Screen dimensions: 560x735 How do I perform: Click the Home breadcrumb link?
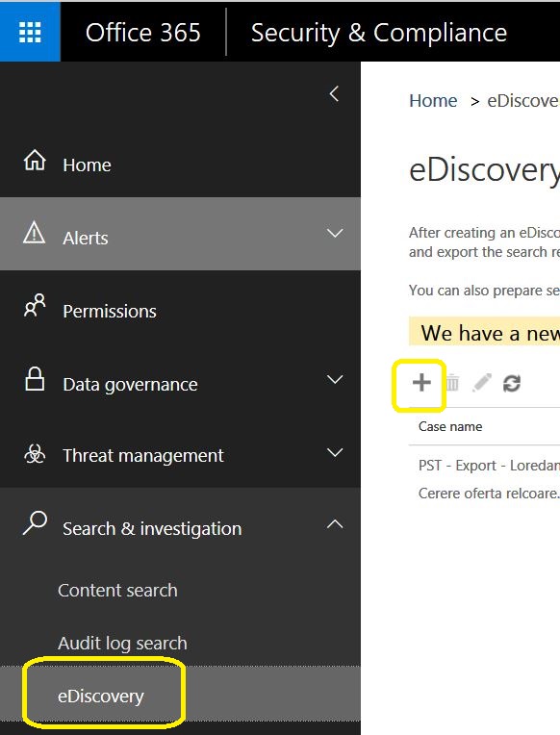[x=433, y=101]
